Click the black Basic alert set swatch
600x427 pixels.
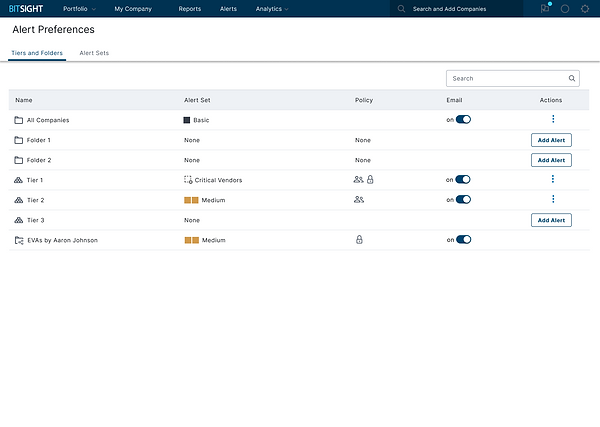[187, 120]
